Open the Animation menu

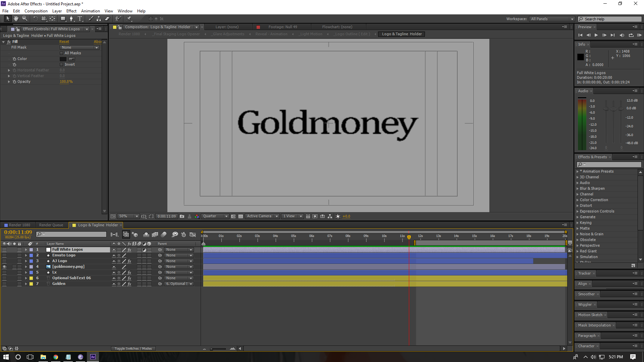pyautogui.click(x=90, y=11)
